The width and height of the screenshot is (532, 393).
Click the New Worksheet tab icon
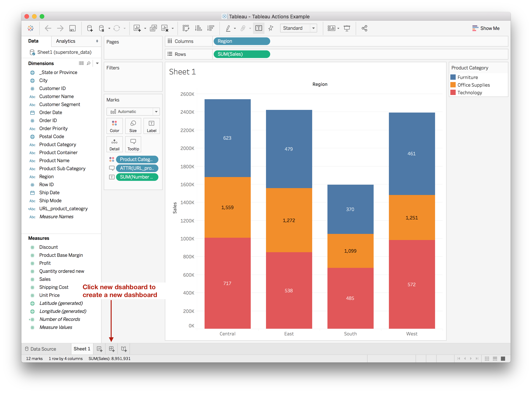click(x=99, y=349)
